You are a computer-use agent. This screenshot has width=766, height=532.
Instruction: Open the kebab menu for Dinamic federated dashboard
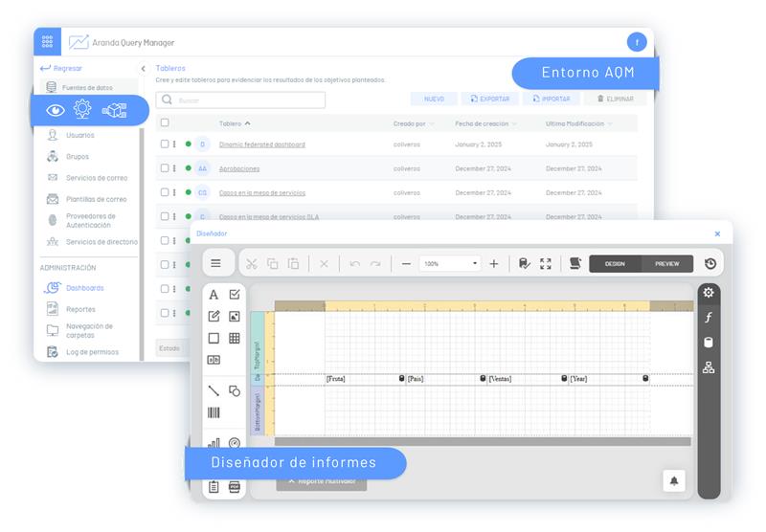point(174,144)
